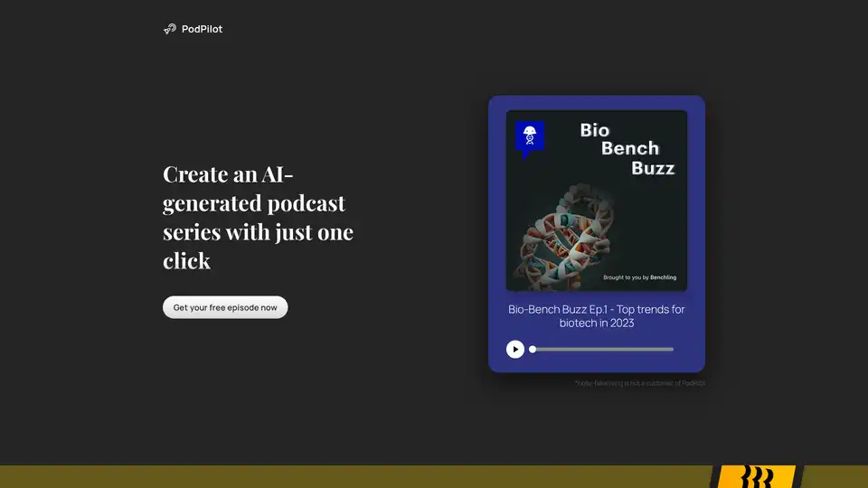Click the audio progress slider handle
The height and width of the screenshot is (488, 868).
533,349
